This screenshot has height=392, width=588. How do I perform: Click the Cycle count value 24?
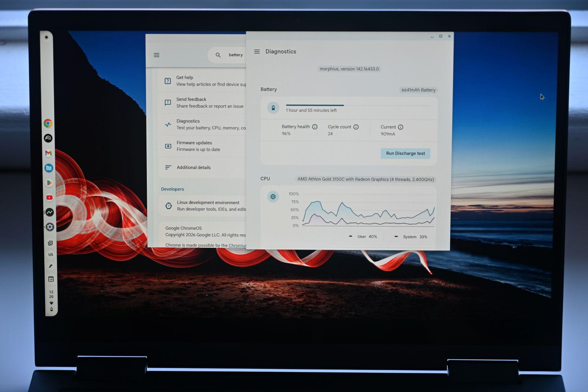(330, 134)
